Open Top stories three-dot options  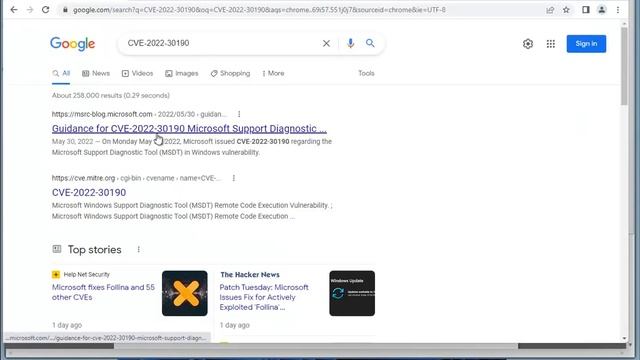click(x=139, y=249)
